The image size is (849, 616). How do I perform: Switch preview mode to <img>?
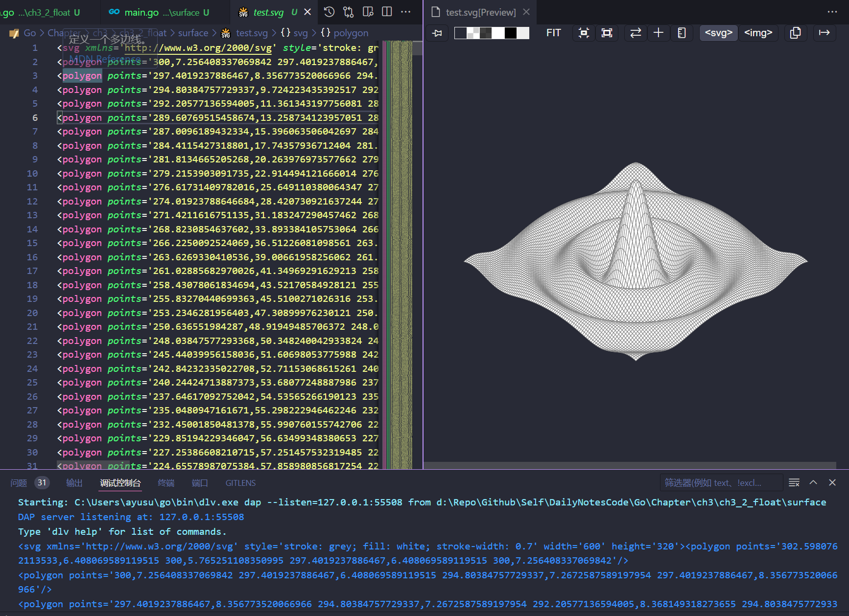pos(758,33)
